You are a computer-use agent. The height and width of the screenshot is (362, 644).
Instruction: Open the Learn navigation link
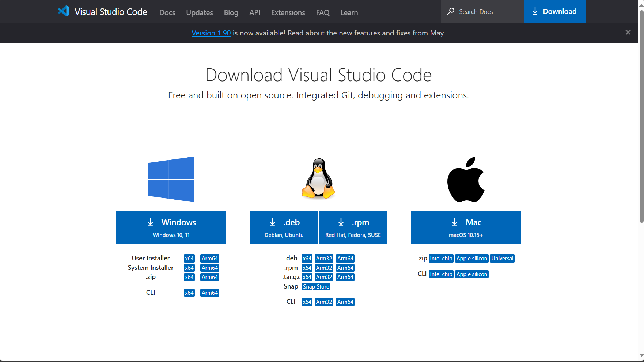(349, 12)
